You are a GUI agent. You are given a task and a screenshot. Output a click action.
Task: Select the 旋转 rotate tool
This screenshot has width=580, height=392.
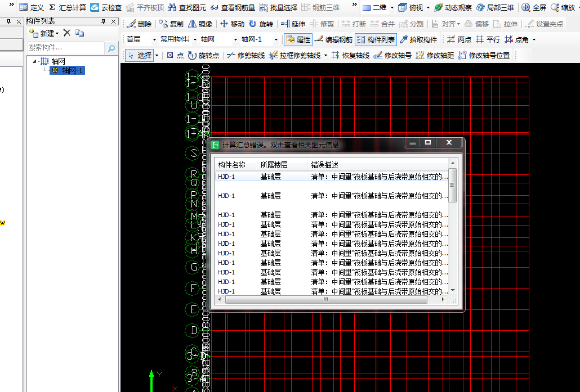(261, 24)
